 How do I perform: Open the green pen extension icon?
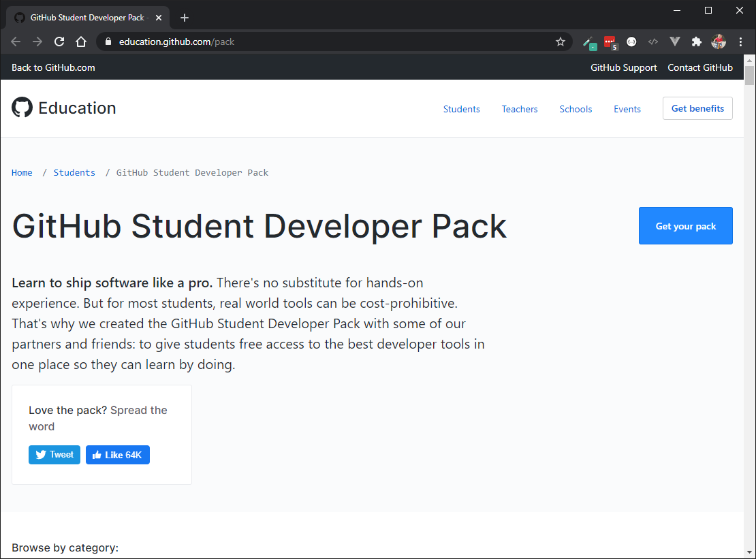pyautogui.click(x=589, y=43)
